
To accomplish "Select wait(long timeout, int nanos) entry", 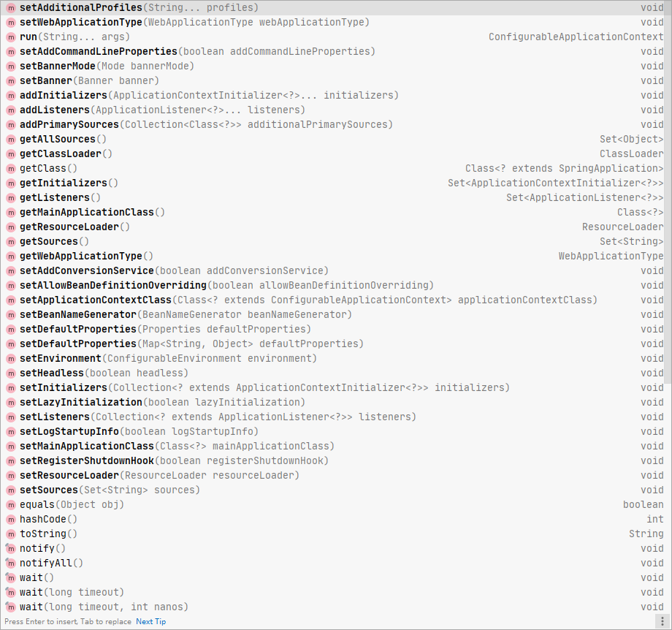I will click(x=104, y=607).
